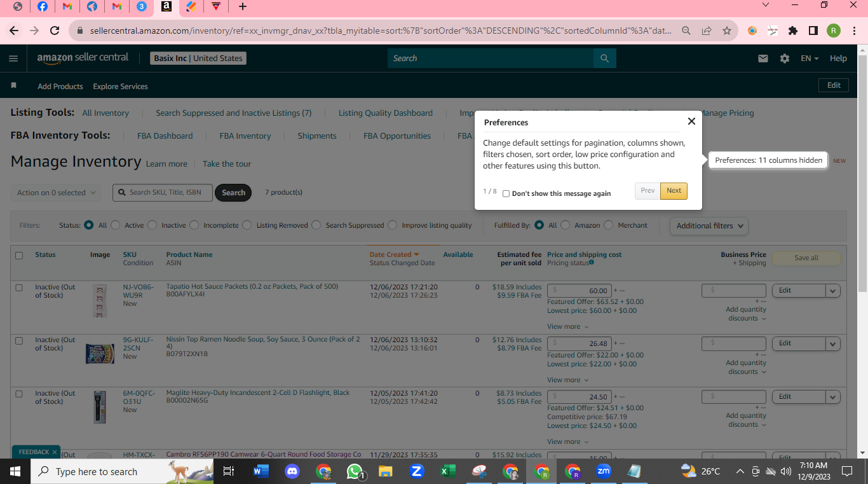Open Edit dropdown arrow for Tapatio Hot Sauce
This screenshot has height=484, width=868.
(833, 291)
